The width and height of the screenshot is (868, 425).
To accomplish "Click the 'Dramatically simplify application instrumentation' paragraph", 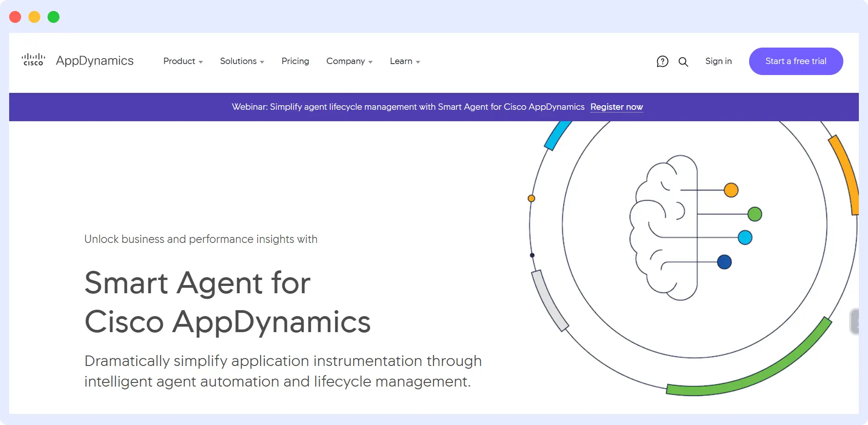I will pyautogui.click(x=283, y=371).
